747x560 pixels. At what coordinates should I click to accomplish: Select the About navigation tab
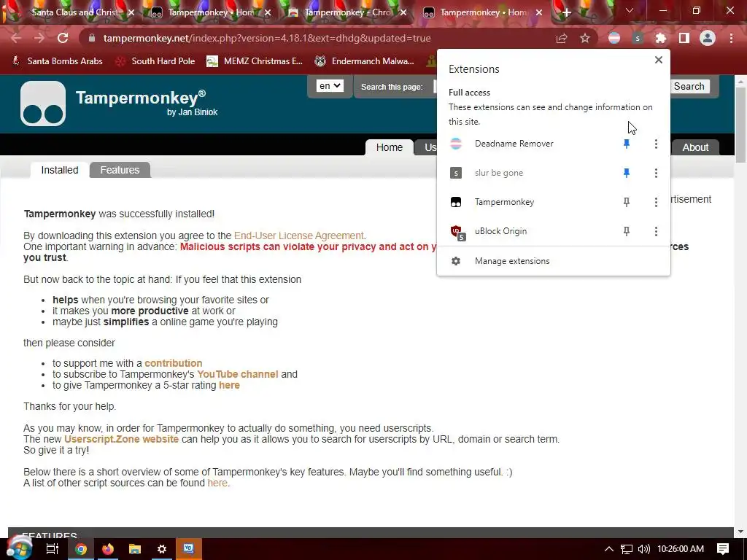click(x=695, y=147)
